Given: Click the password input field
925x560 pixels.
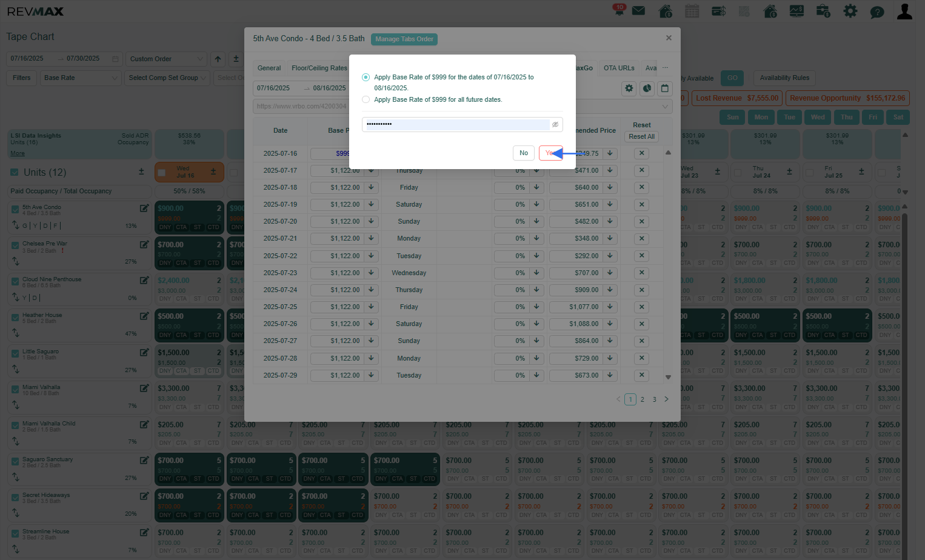Looking at the screenshot, I should pyautogui.click(x=463, y=124).
